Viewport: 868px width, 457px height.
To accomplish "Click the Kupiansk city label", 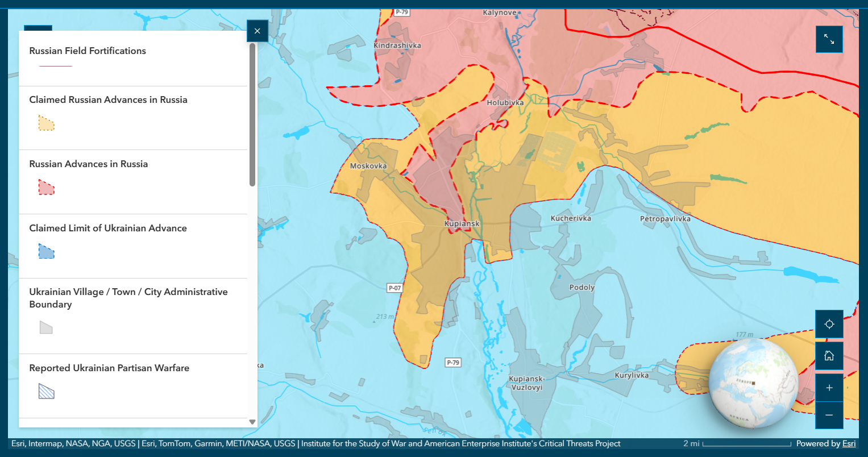I will (x=462, y=224).
